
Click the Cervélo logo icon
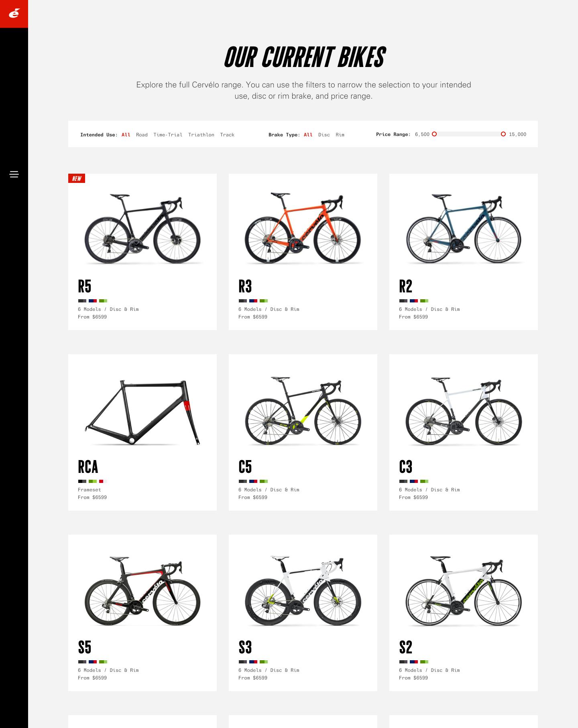pyautogui.click(x=14, y=14)
